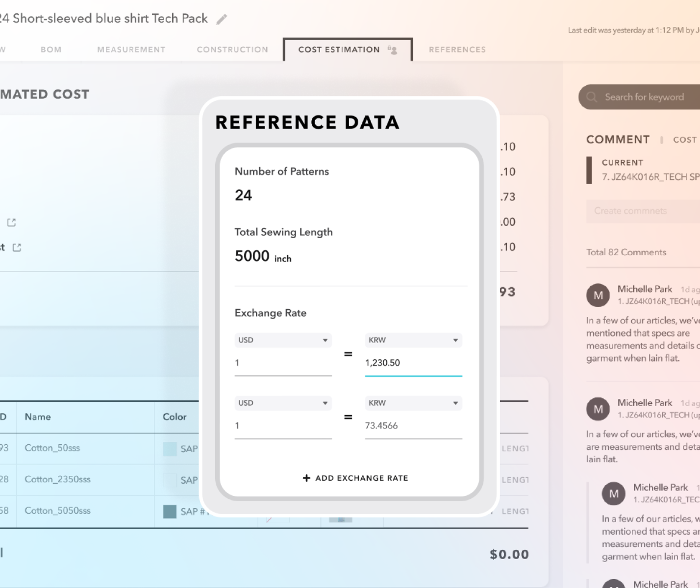Switch to the BOM tab

(x=51, y=49)
